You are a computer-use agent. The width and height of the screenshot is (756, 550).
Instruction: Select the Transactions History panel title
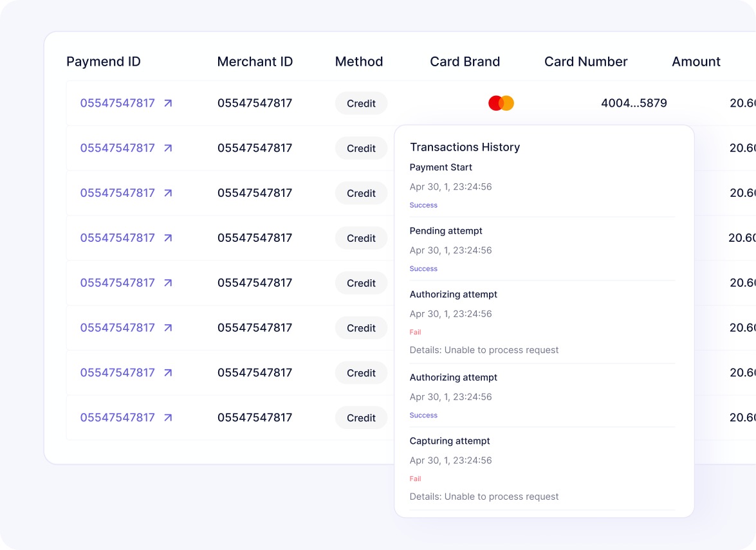click(465, 147)
